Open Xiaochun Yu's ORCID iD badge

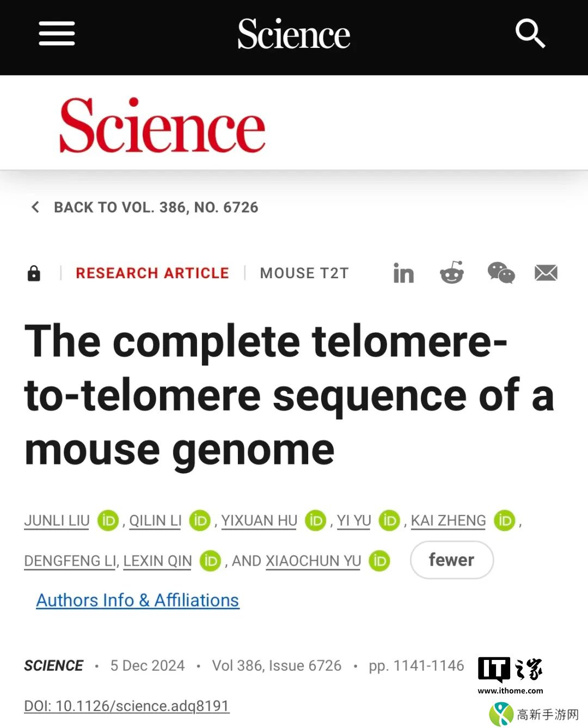coord(379,561)
